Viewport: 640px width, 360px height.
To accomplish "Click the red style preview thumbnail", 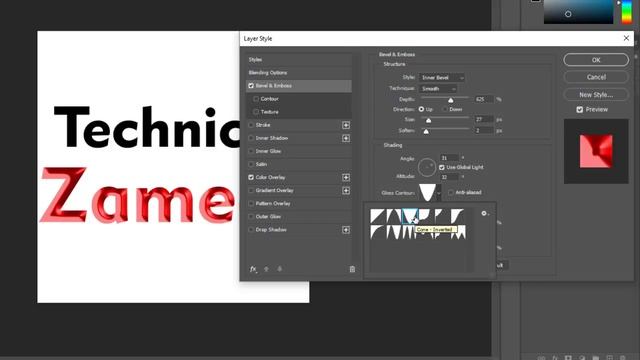I will tap(596, 151).
